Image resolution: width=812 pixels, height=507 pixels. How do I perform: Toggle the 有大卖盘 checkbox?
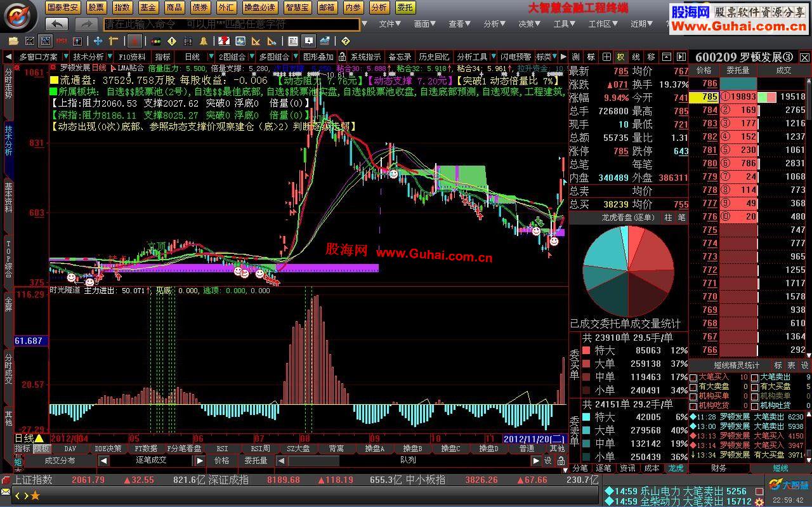[693, 386]
